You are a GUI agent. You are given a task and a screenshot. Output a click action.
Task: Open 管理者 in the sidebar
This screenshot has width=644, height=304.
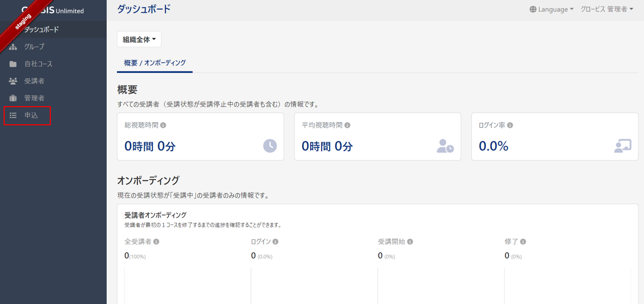(x=53, y=98)
